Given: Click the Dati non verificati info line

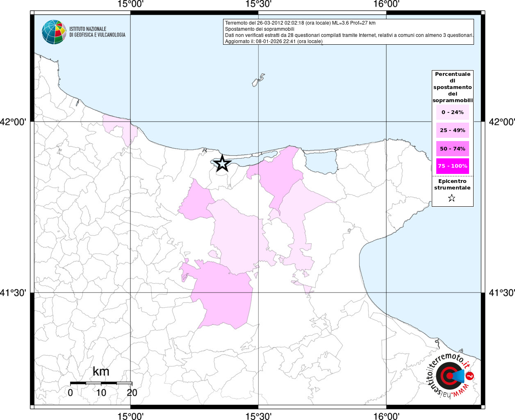Looking at the screenshot, I should point(349,35).
